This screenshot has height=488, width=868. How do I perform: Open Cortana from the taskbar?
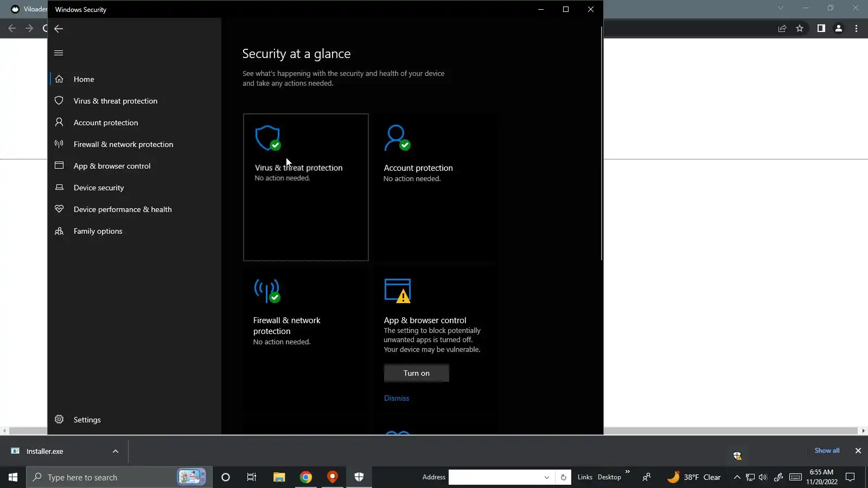tap(226, 477)
